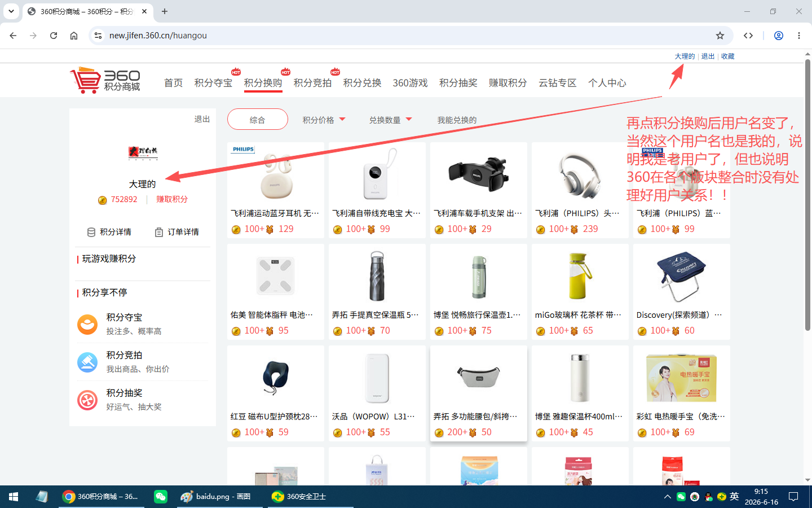Screen dimensions: 812x508
Task: Open the notification center icon in taskbar
Action: (x=793, y=497)
